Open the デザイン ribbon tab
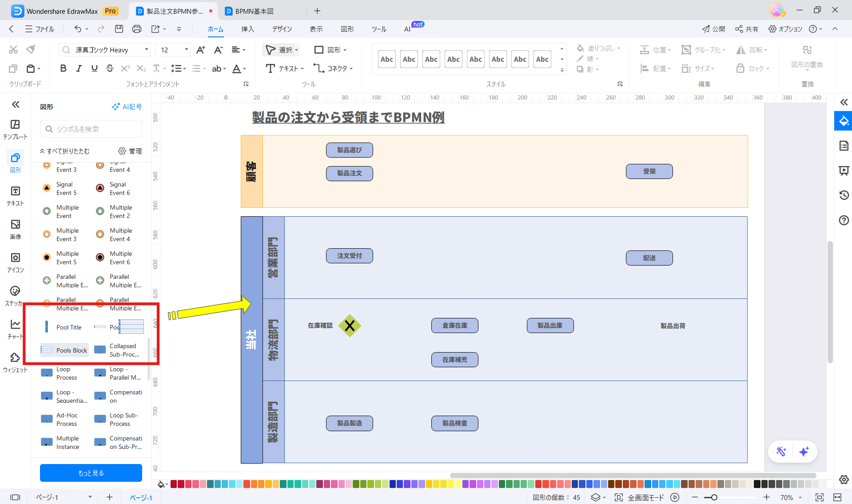Screen dimensions: 852x504 (282, 29)
